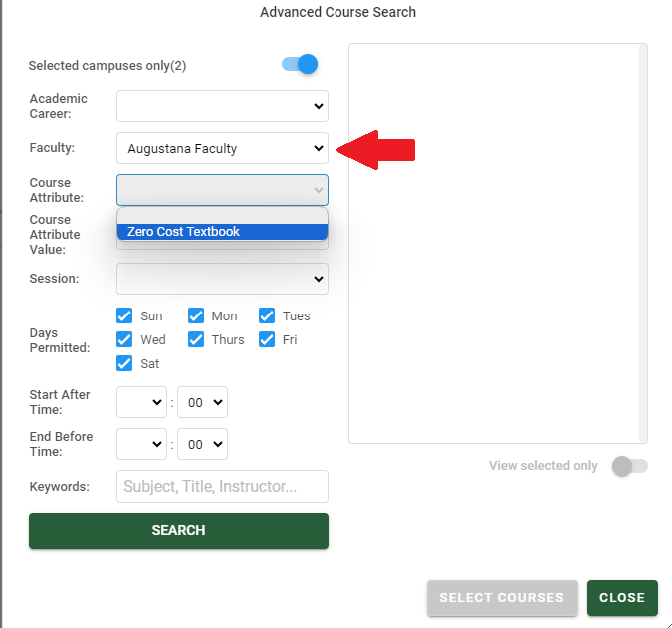Open End Before Time hour dropdown

141,444
